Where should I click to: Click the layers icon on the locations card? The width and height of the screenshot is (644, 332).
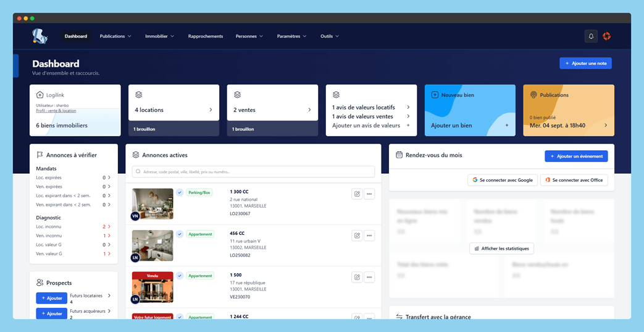tap(138, 95)
